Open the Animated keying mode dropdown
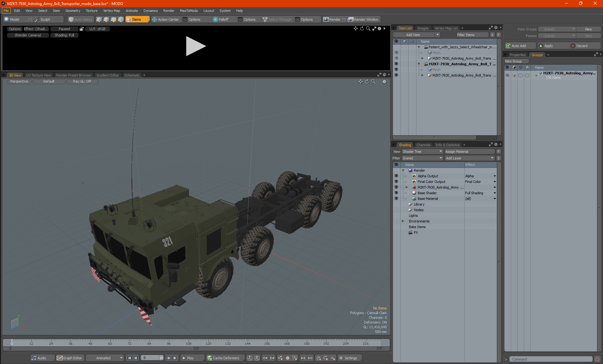 (105, 358)
